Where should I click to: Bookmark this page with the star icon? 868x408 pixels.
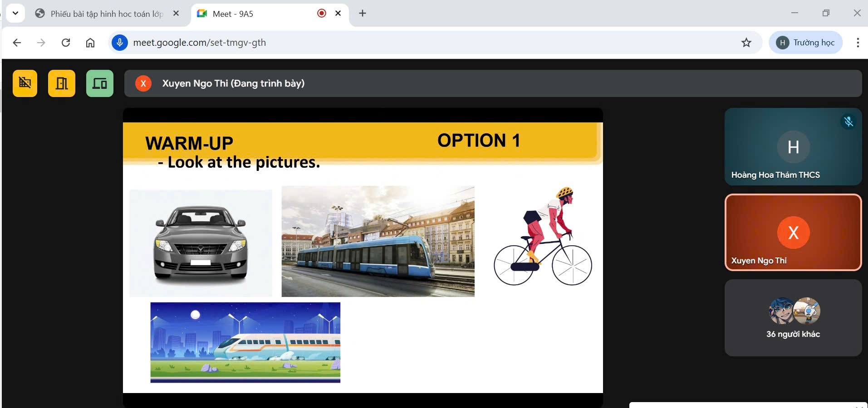(x=746, y=43)
